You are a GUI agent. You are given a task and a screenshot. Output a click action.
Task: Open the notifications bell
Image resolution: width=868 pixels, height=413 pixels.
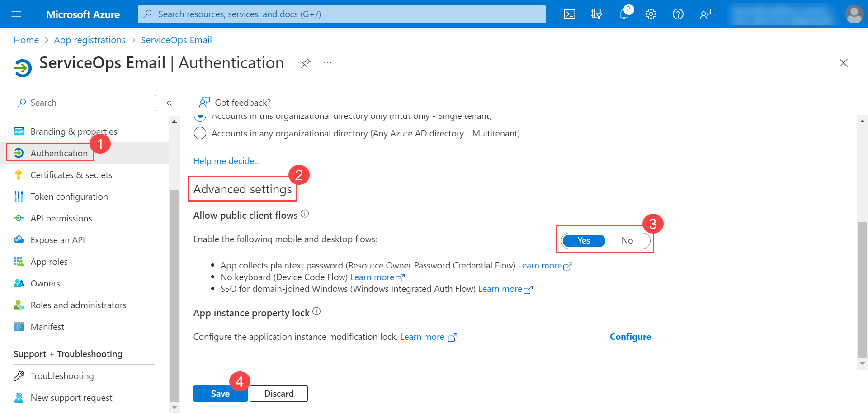pos(624,14)
